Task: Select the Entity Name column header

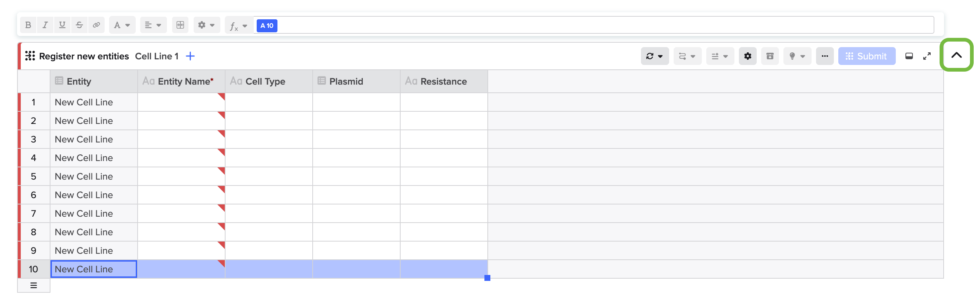Action: (181, 81)
